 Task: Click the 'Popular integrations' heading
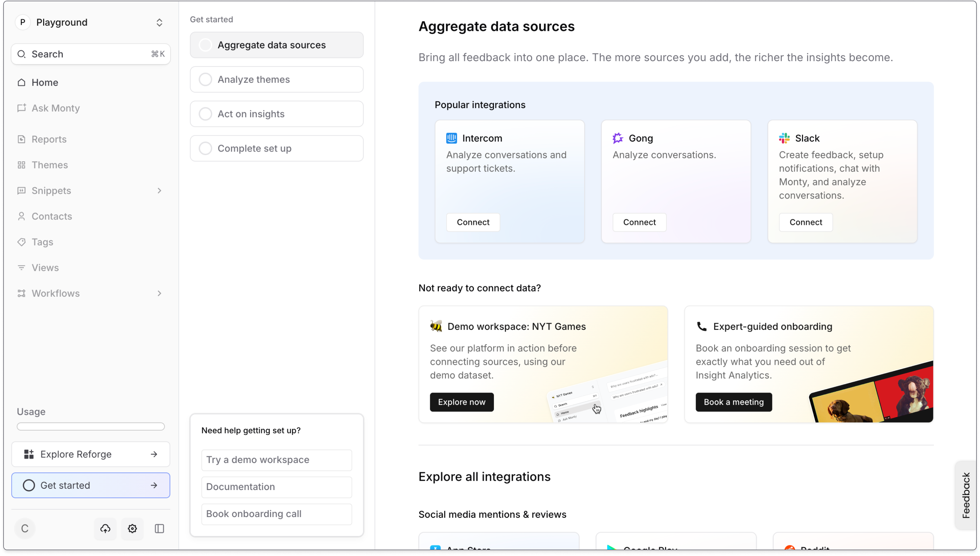480,105
